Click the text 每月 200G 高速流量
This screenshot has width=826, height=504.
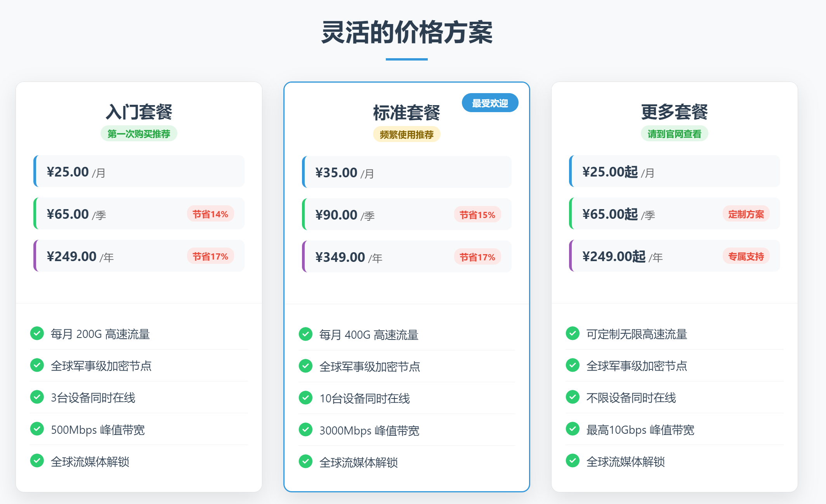pyautogui.click(x=100, y=334)
